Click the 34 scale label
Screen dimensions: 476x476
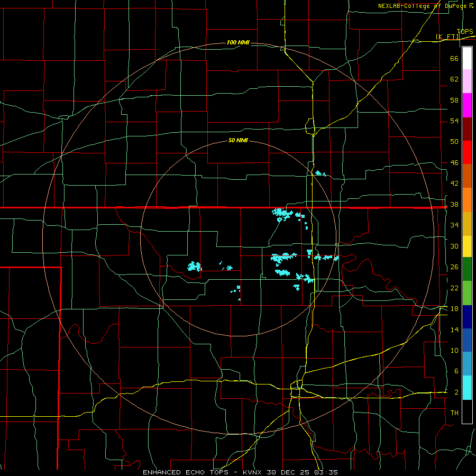tap(454, 225)
